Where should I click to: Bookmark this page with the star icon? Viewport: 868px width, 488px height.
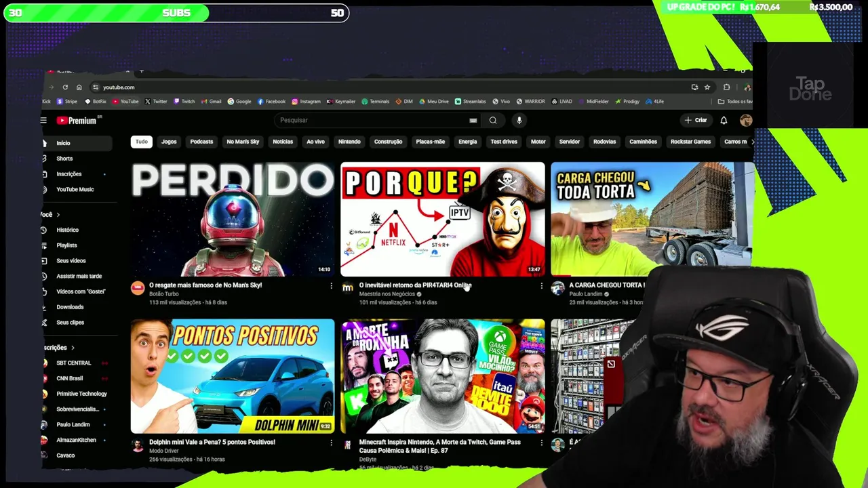707,87
